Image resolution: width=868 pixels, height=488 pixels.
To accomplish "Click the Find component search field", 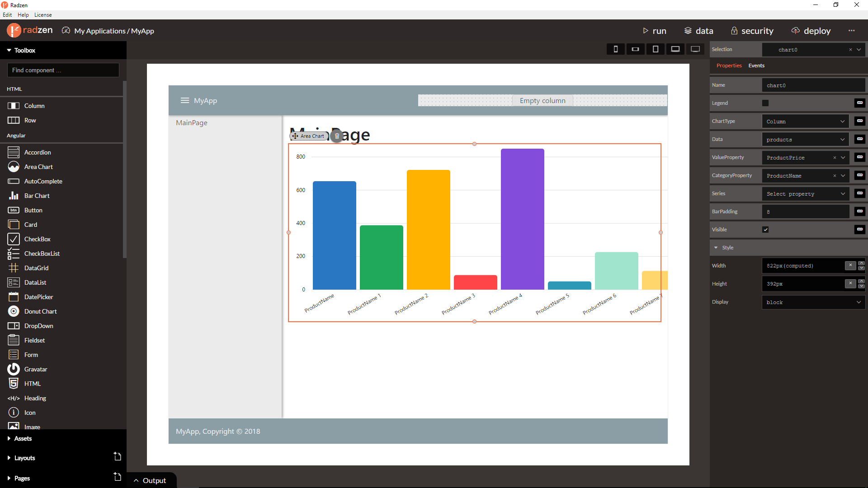I will 63,70.
